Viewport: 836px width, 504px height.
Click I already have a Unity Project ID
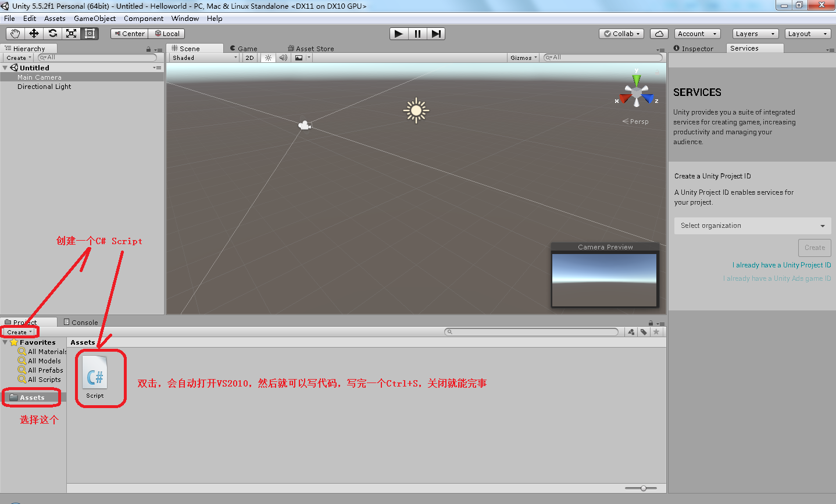[781, 265]
